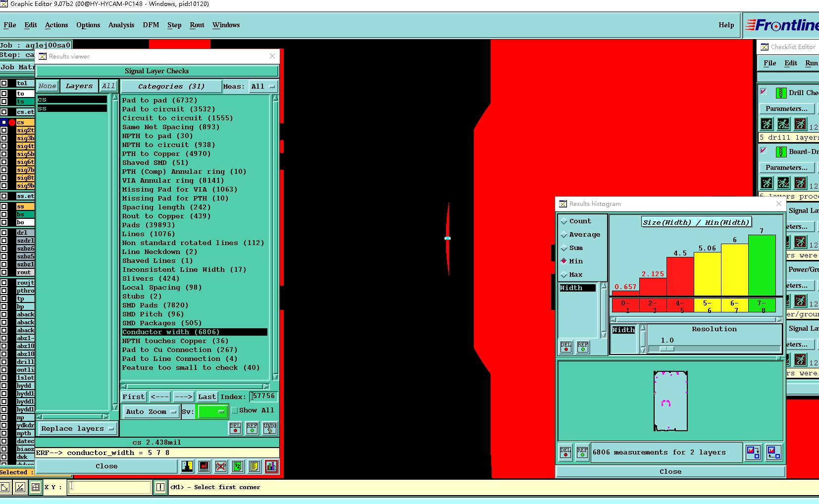Viewport: 819px width, 504px height.
Task: Click first run icon under Board-Drill parameters
Action: pyautogui.click(x=767, y=183)
